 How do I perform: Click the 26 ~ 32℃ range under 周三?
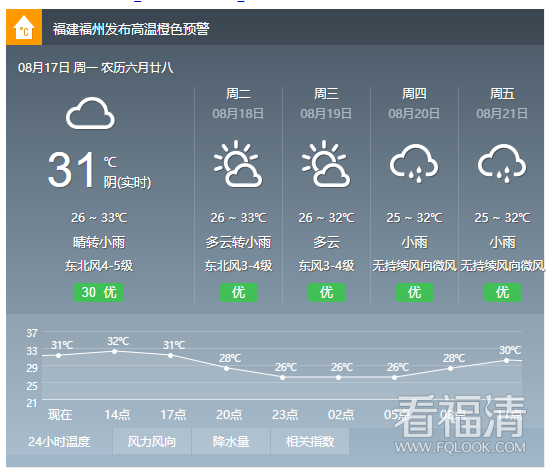(x=327, y=218)
